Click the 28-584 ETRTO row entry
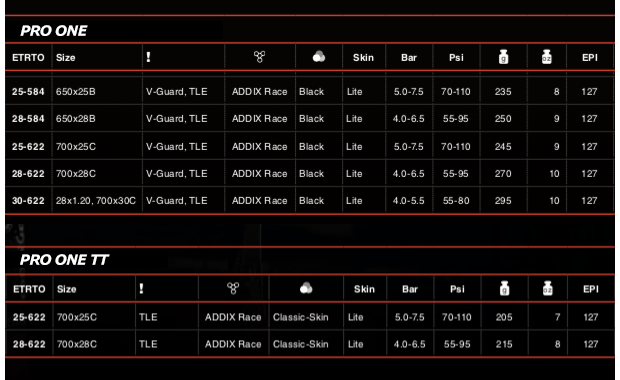The image size is (620, 380). (28, 119)
